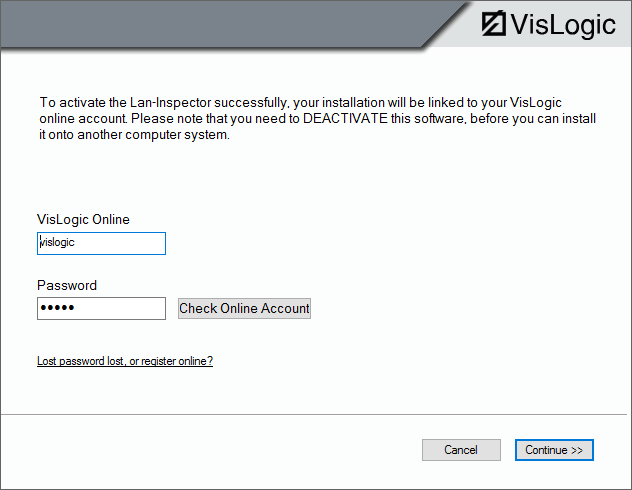Screen dimensions: 632x490
Task: Focus the VisLogic Online username field
Action: tap(101, 243)
